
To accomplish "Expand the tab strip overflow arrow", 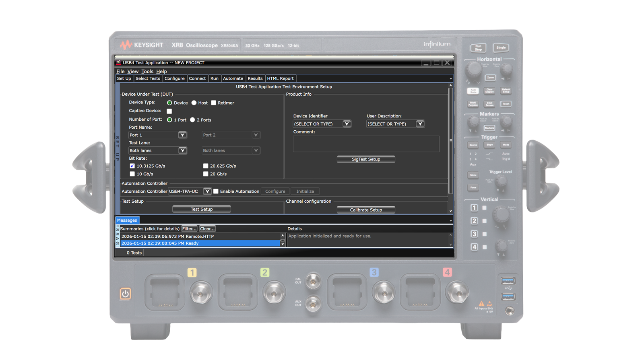I will click(x=451, y=79).
